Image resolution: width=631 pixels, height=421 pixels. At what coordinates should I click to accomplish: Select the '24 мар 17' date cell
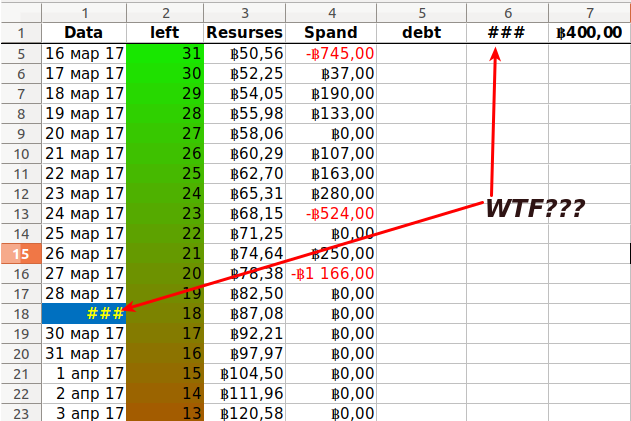point(84,213)
